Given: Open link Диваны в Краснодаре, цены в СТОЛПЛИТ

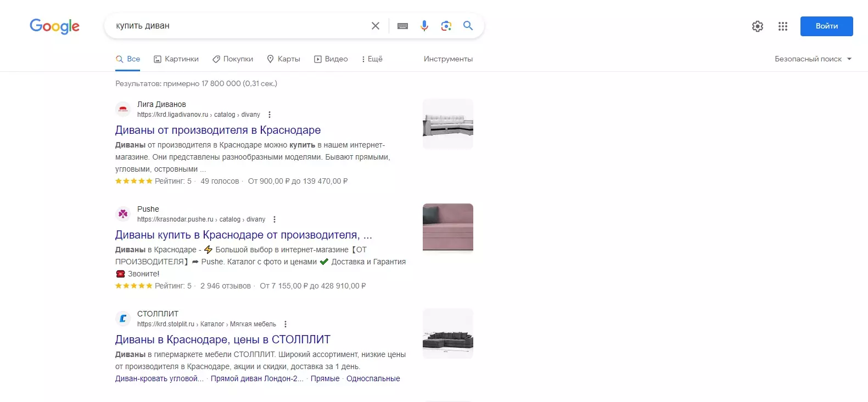Looking at the screenshot, I should [x=223, y=339].
